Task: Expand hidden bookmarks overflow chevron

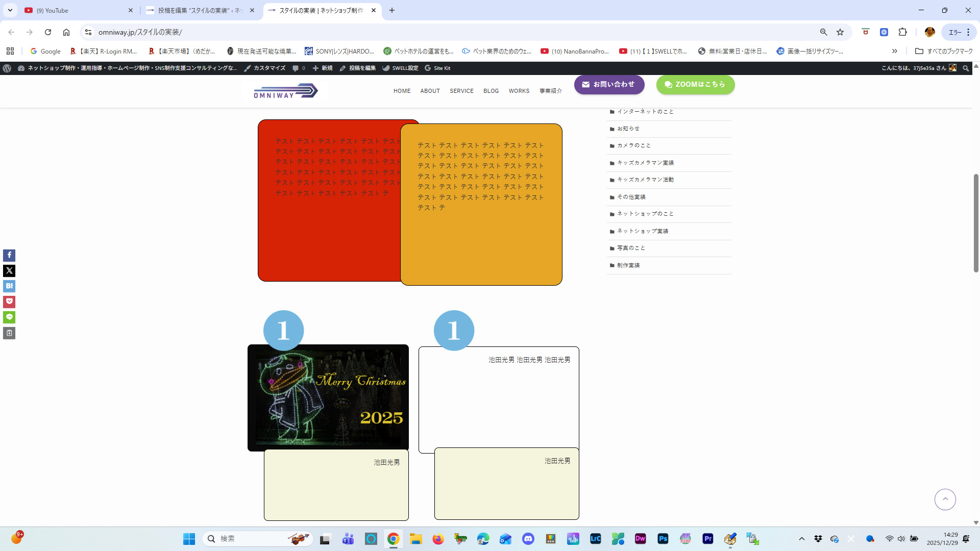Action: pos(894,51)
